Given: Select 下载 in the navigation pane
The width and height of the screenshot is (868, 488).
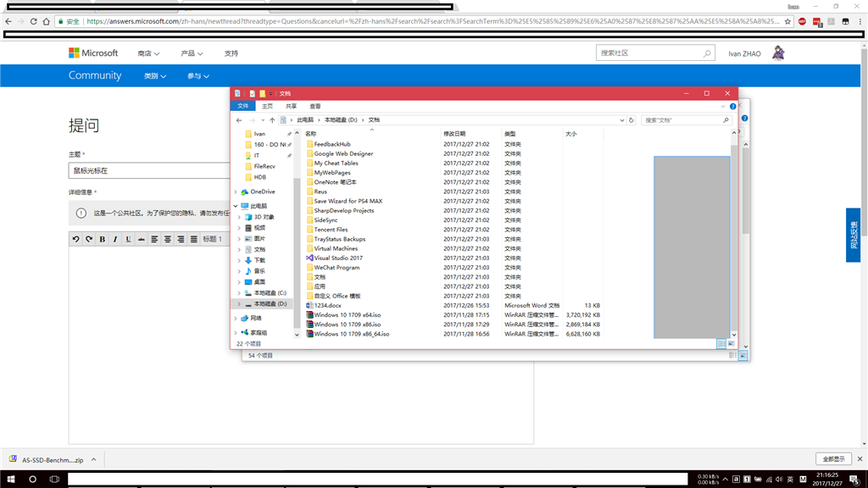Looking at the screenshot, I should [259, 260].
